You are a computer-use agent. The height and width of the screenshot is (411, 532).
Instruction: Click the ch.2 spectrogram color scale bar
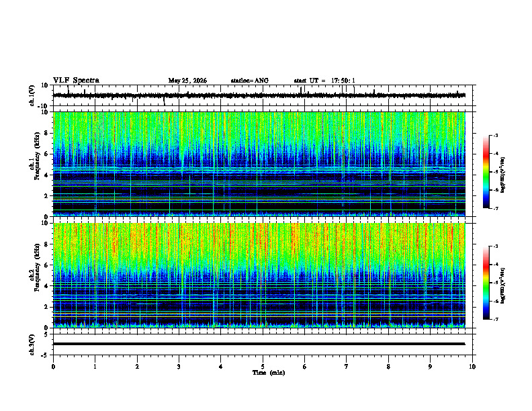coord(486,283)
